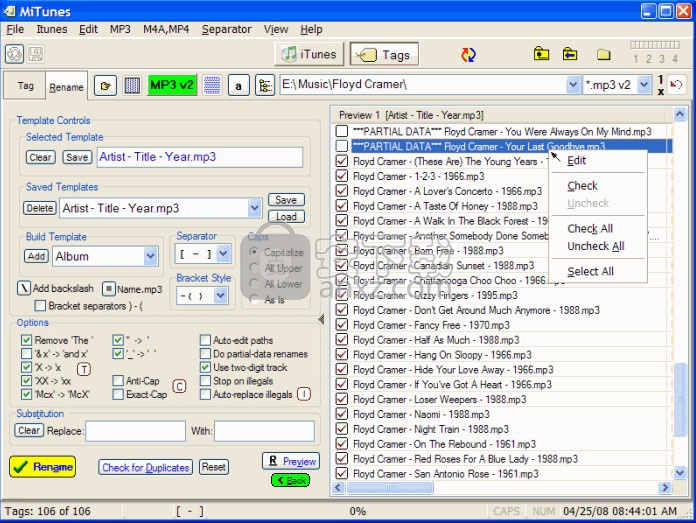
Task: Open the iTunes mode button
Action: (309, 55)
